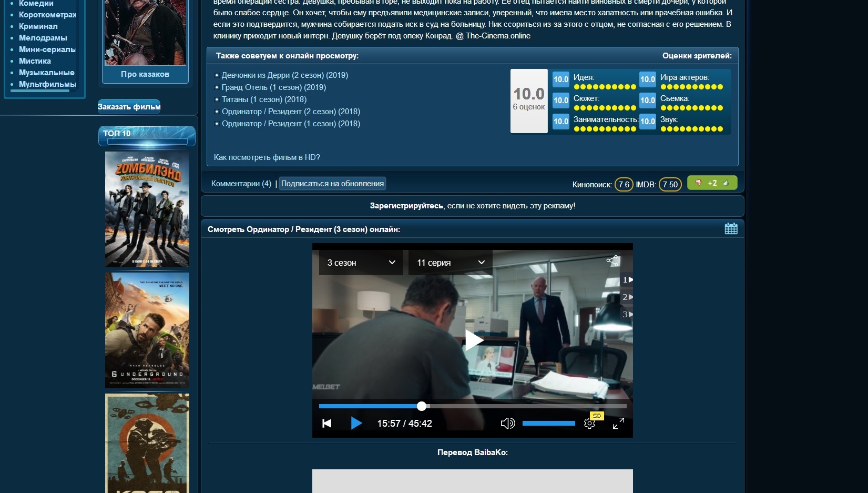Open the "Криминал" genre in sidebar
Screen dimensions: 868x493
(38, 26)
